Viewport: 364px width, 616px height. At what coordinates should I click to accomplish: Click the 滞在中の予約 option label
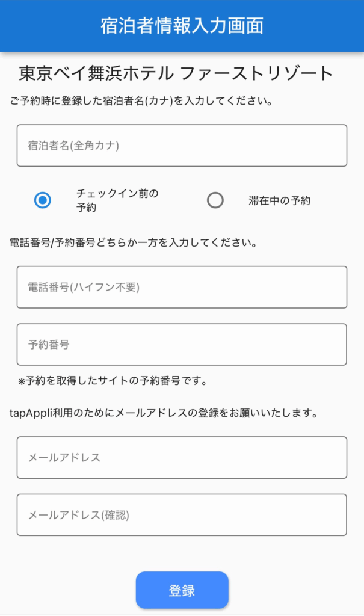pyautogui.click(x=279, y=201)
